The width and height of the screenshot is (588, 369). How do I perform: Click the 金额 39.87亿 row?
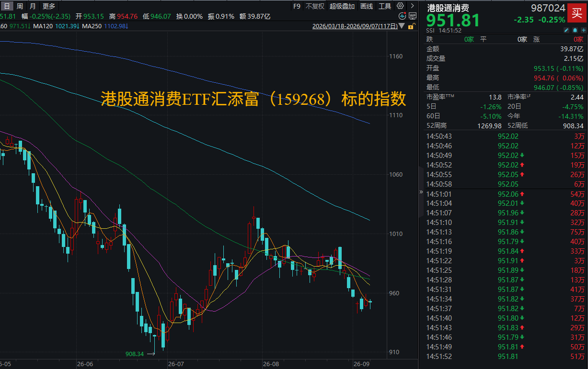tap(505, 49)
